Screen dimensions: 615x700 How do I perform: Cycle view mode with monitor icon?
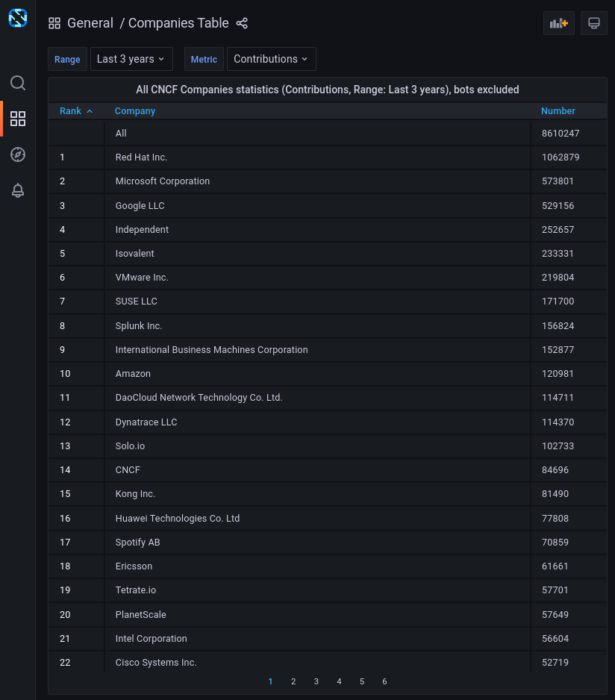593,23
